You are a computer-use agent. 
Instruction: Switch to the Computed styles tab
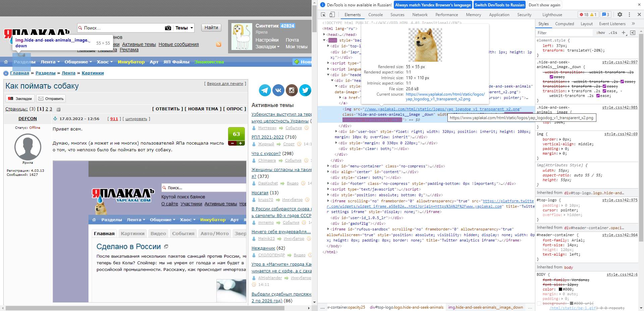click(565, 24)
